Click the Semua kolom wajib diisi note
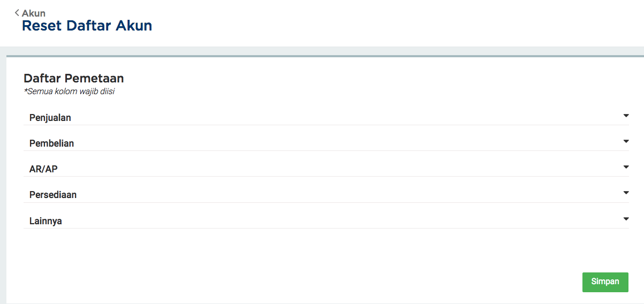The height and width of the screenshot is (304, 644). coord(70,92)
